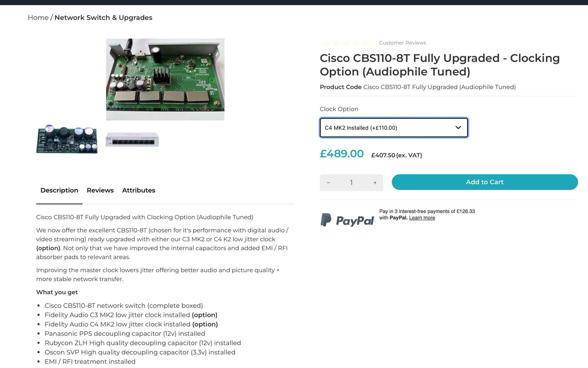Click the £489.00 price text
588x368 pixels.
342,154
